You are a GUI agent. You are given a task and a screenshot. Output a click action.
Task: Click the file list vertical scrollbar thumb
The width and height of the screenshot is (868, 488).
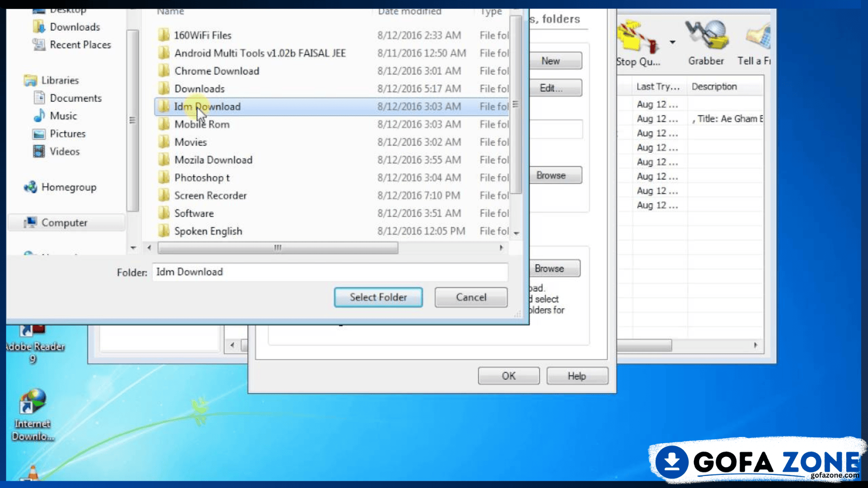pos(516,104)
